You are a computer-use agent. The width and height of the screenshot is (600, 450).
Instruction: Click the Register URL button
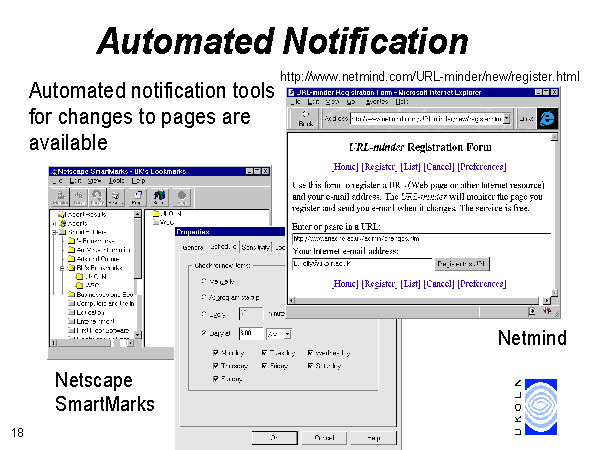(462, 264)
